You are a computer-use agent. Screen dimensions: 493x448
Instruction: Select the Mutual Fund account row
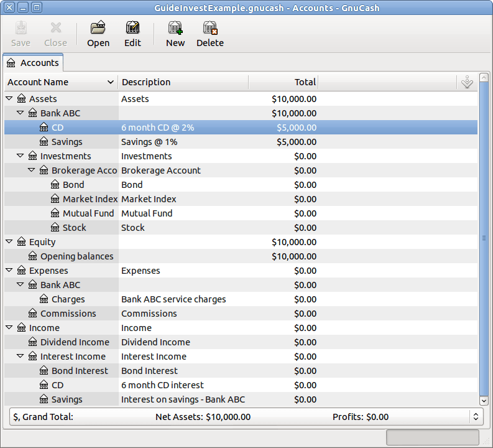coord(241,213)
